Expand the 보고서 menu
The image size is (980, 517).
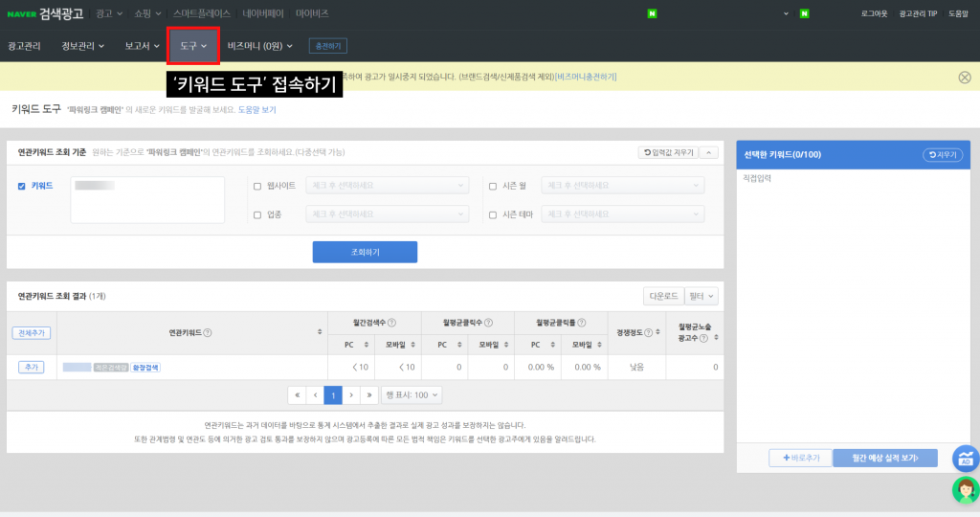142,46
